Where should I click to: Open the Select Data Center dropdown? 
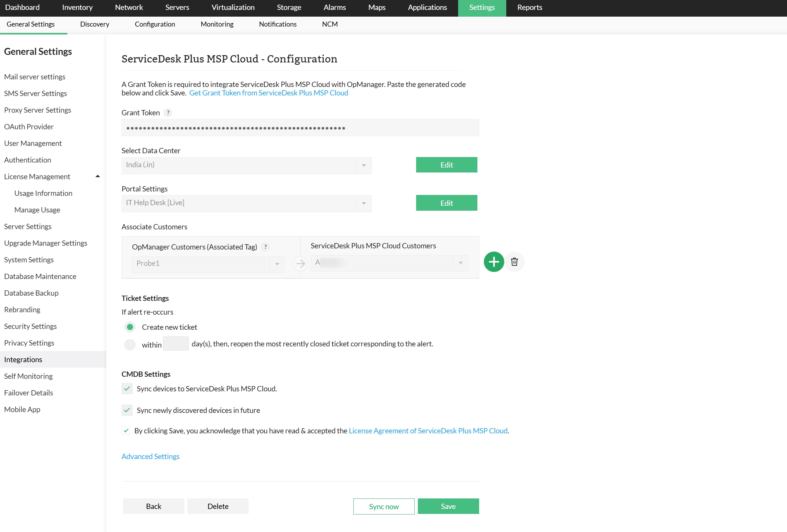[x=247, y=165]
